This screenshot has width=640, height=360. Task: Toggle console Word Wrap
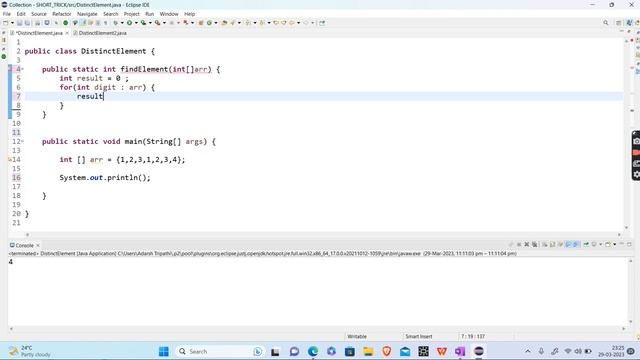[x=561, y=244]
